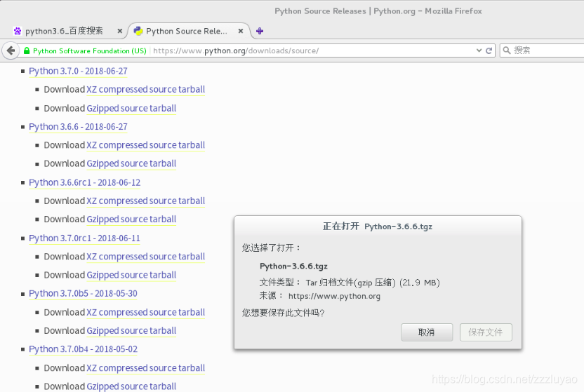This screenshot has width=584, height=392.
Task: Download Gzipped source tarball for Python 3.7.0b4
Action: click(x=131, y=387)
